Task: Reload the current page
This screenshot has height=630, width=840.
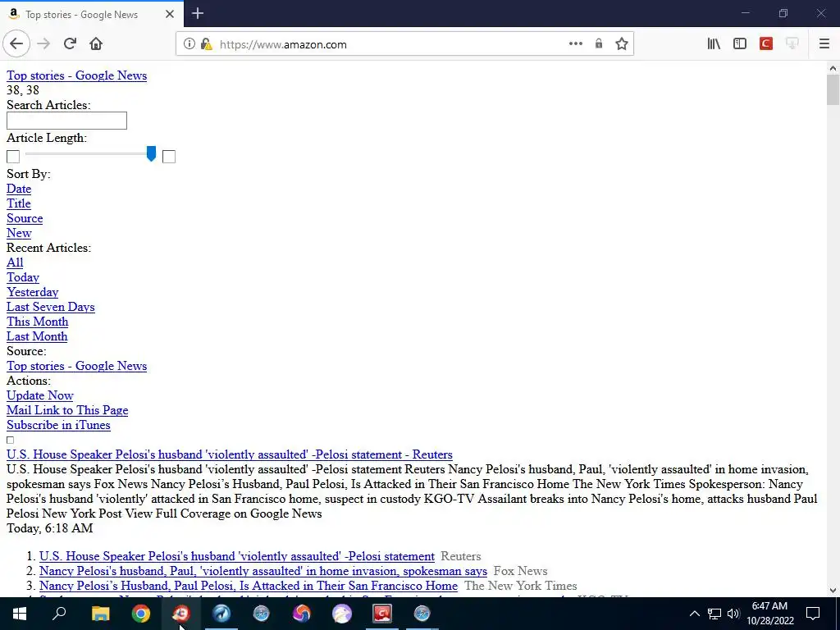Action: [x=70, y=44]
